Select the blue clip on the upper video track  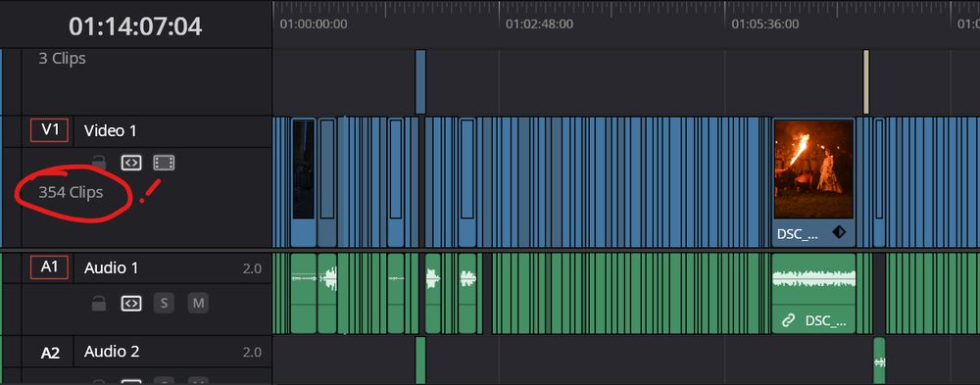point(420,81)
